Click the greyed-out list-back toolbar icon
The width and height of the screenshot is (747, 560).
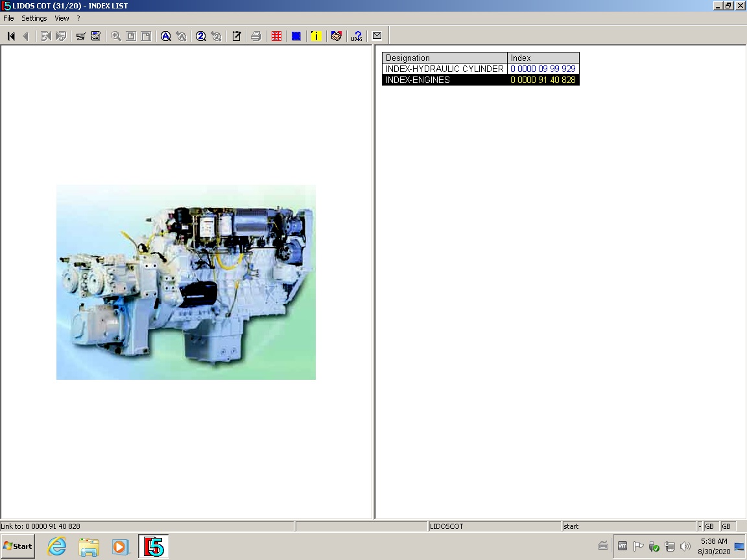pyautogui.click(x=46, y=36)
